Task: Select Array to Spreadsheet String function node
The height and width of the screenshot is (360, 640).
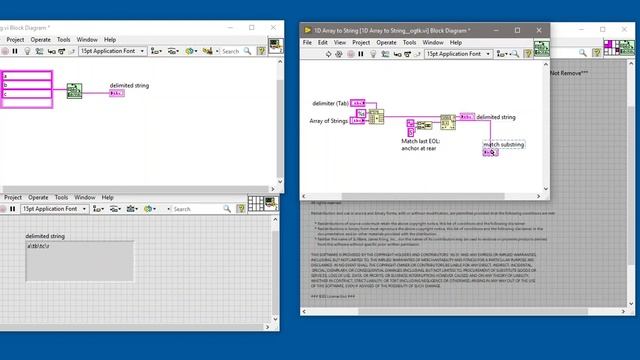Action: click(x=376, y=117)
